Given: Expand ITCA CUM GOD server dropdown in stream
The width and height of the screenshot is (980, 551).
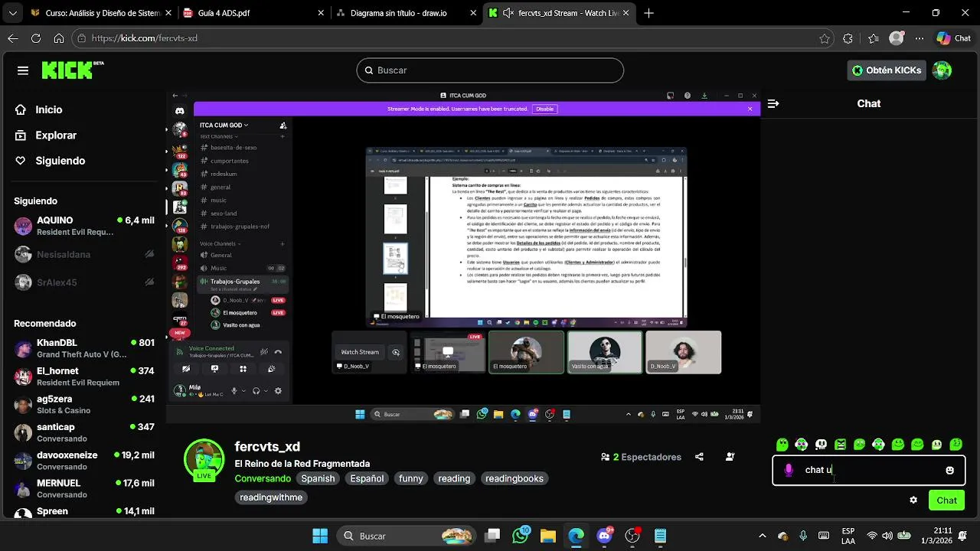Looking at the screenshot, I should click(224, 125).
